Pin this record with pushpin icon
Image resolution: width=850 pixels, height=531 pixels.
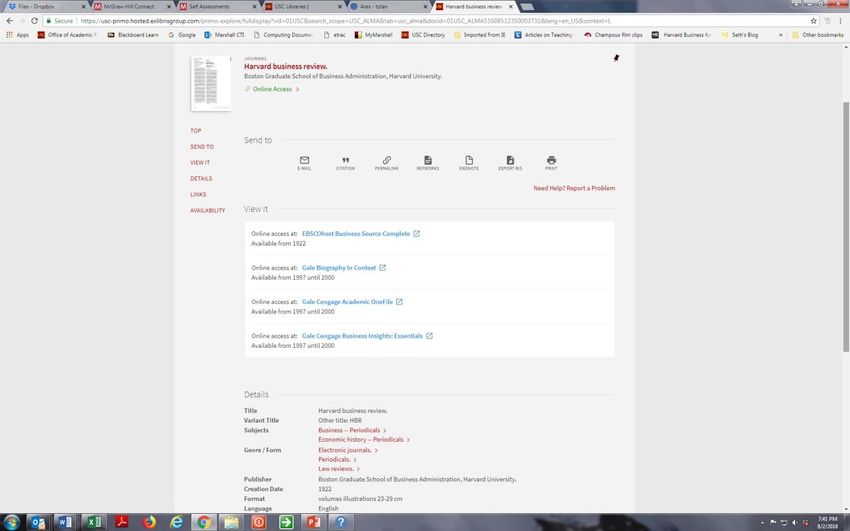[616, 58]
